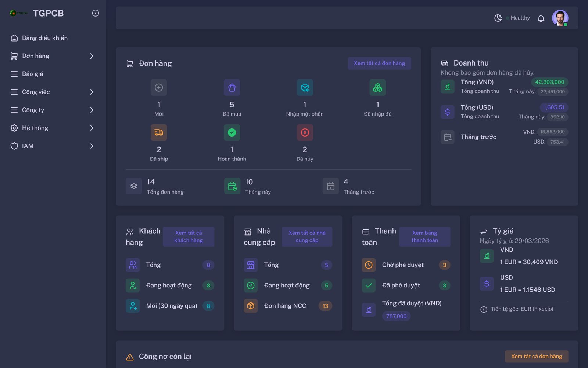The height and width of the screenshot is (368, 588).
Task: Select the Hoàn thành checkmark icon
Action: click(x=232, y=132)
